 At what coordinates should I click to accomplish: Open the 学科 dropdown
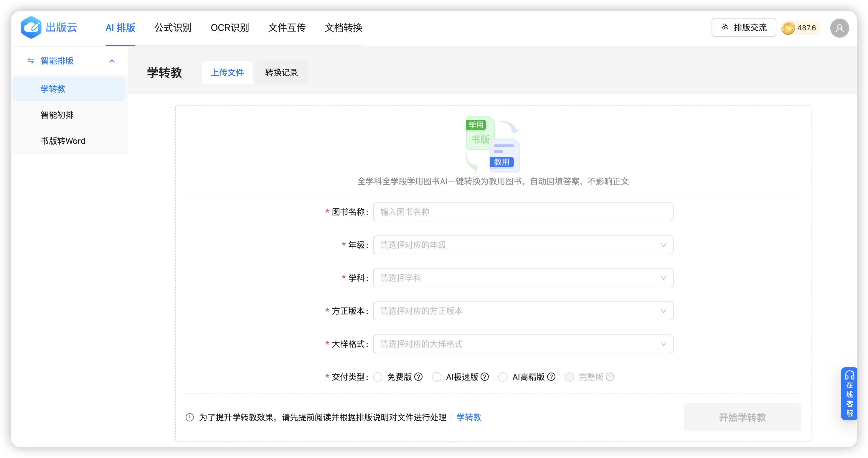pos(523,278)
